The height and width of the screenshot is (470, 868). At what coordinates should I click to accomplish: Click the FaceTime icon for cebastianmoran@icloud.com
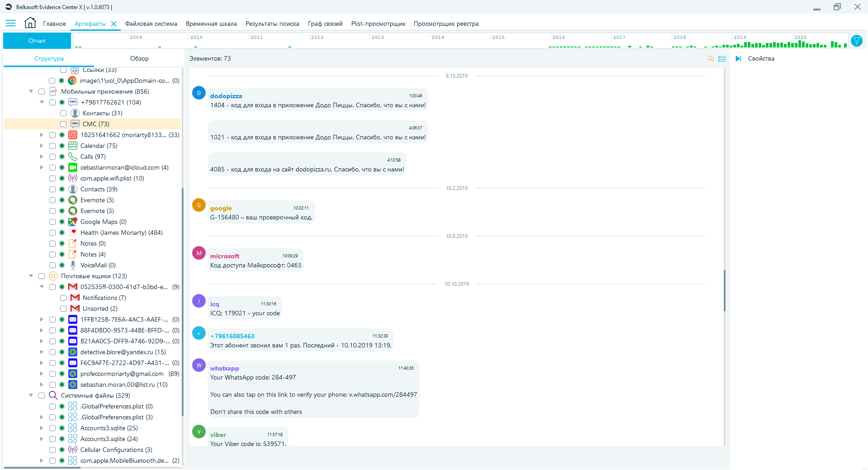tap(73, 167)
